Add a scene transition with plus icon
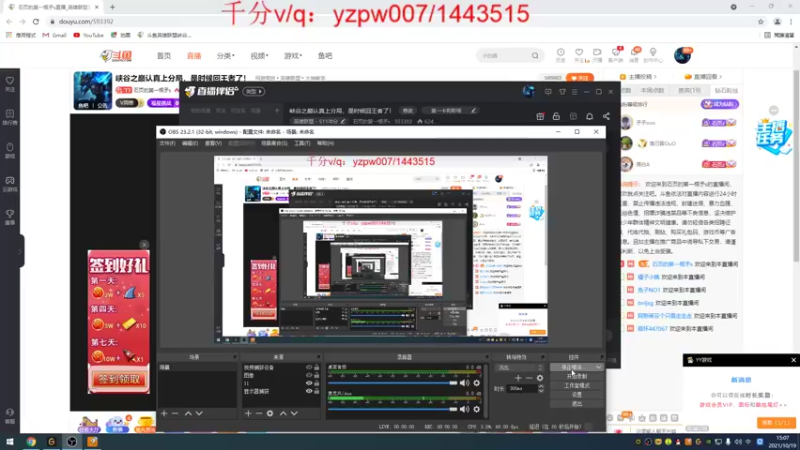This screenshot has width=800, height=450. click(518, 378)
